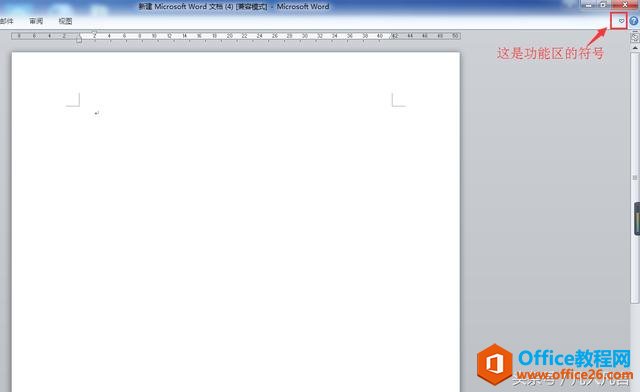Click the left indent marker on ruler
The height and width of the screenshot is (392, 640).
click(x=79, y=39)
